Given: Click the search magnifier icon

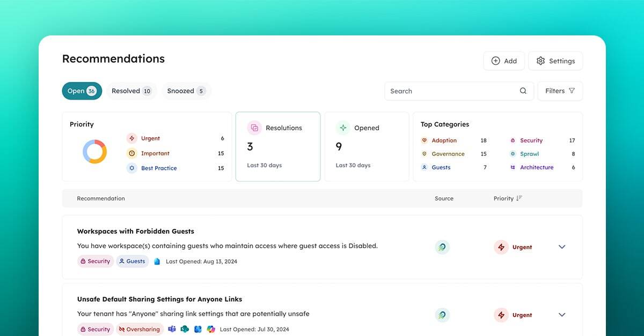Looking at the screenshot, I should (523, 91).
